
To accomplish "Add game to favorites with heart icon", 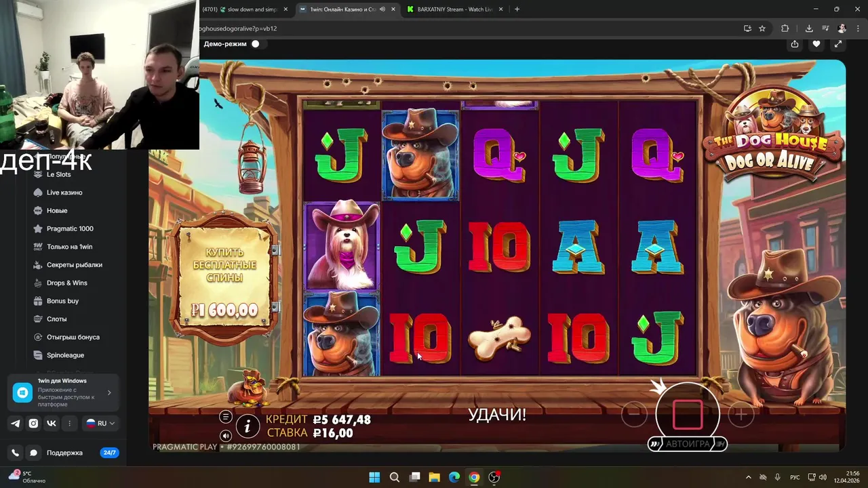I will coord(816,44).
